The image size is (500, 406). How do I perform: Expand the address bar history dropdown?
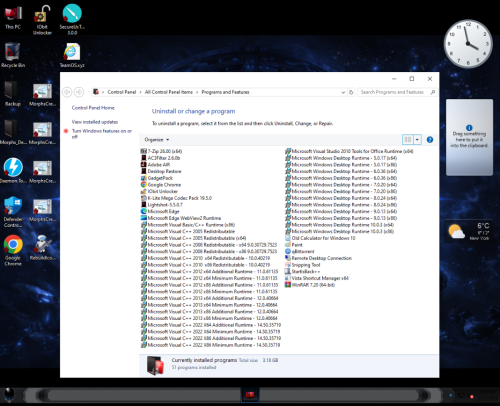(343, 92)
